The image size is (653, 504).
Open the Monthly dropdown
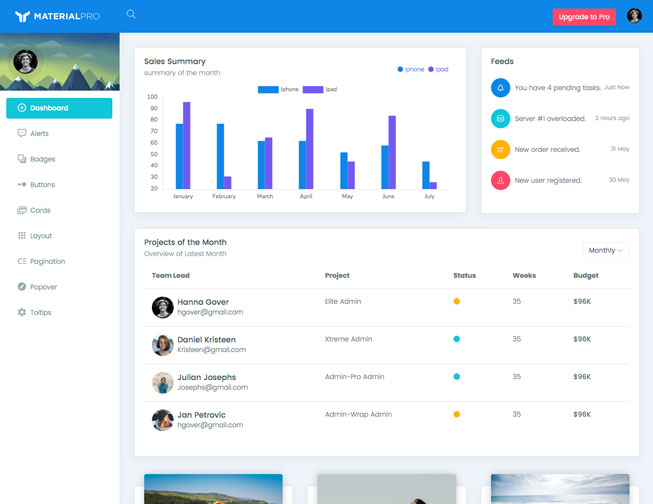click(x=606, y=250)
